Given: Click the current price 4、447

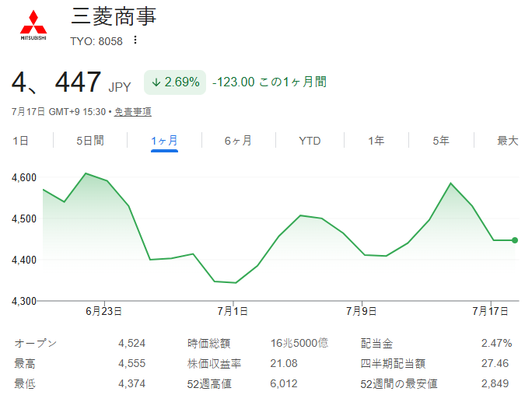Looking at the screenshot, I should (56, 82).
